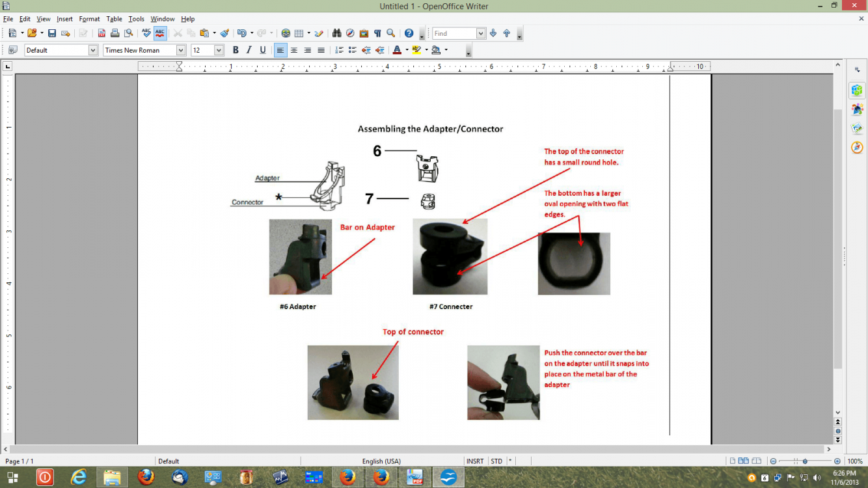Toggle Italic formatting
The width and height of the screenshot is (868, 488).
point(249,50)
